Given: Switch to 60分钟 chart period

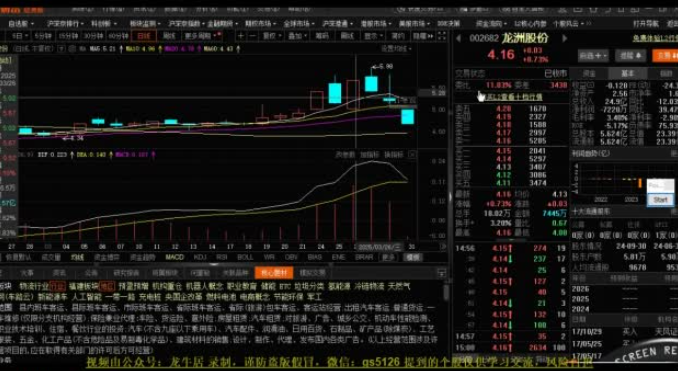Looking at the screenshot, I should coord(118,36).
